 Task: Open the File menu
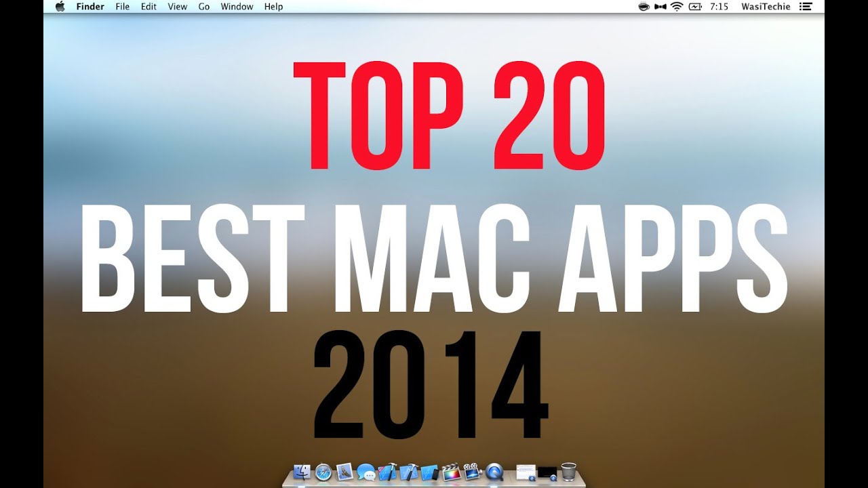(x=123, y=7)
